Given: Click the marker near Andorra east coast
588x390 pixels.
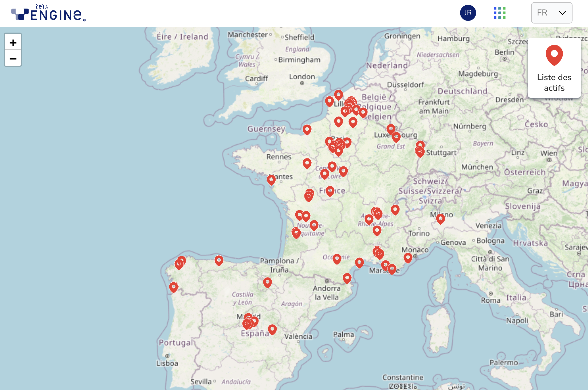Looking at the screenshot, I should coord(347,278).
